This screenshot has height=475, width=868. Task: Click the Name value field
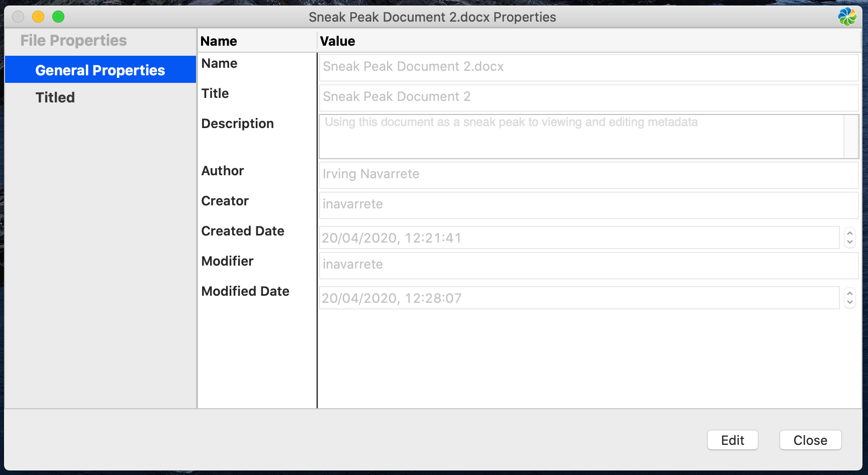point(588,67)
